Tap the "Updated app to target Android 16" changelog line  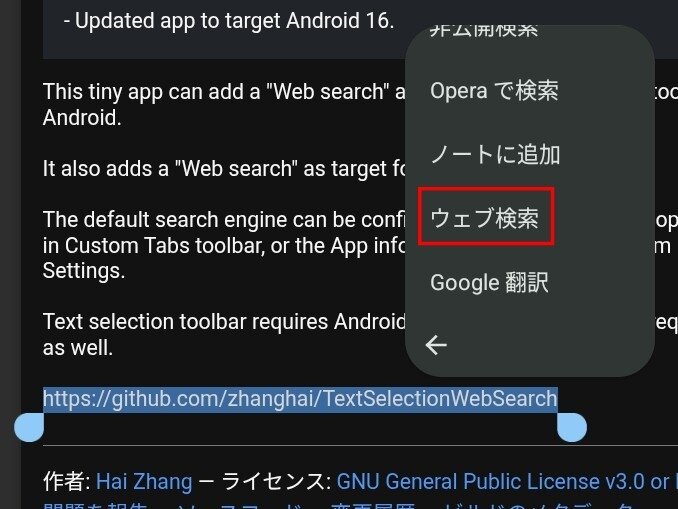tap(229, 21)
